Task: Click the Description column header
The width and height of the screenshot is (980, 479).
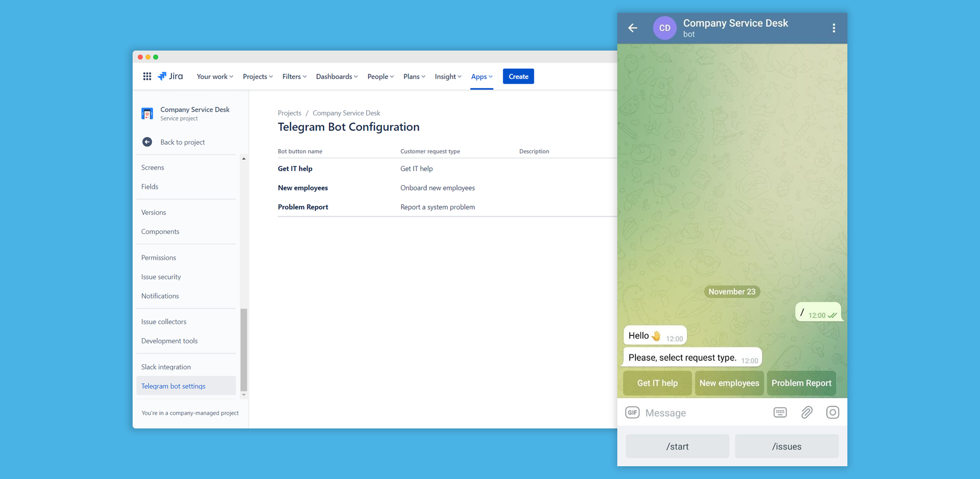Action: [x=534, y=151]
